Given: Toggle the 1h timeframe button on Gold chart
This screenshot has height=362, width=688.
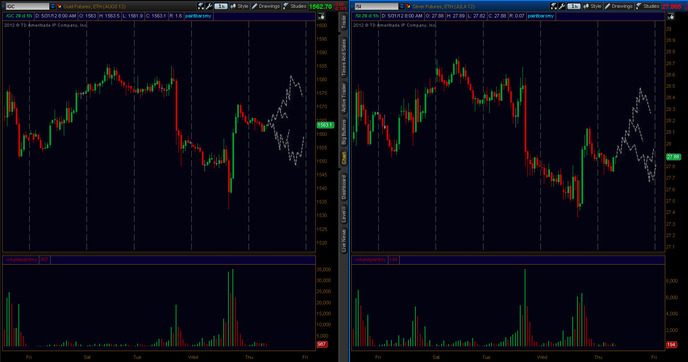Looking at the screenshot, I should (x=221, y=6).
